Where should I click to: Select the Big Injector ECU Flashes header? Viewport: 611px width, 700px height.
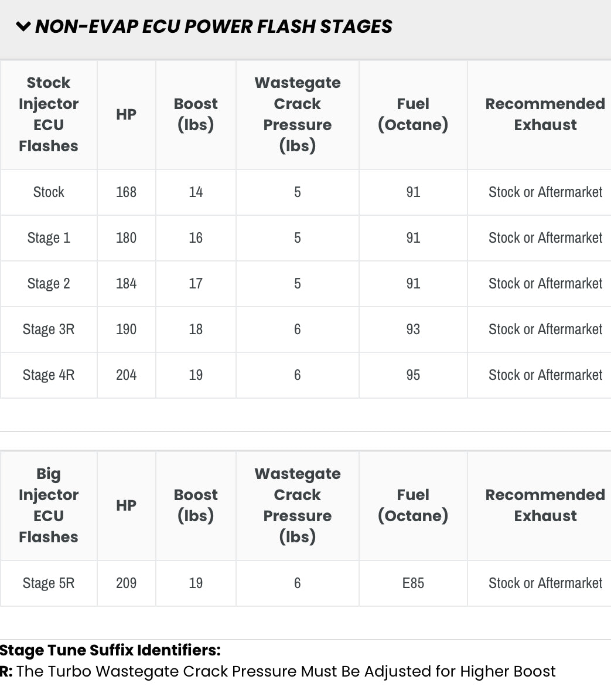click(x=49, y=505)
